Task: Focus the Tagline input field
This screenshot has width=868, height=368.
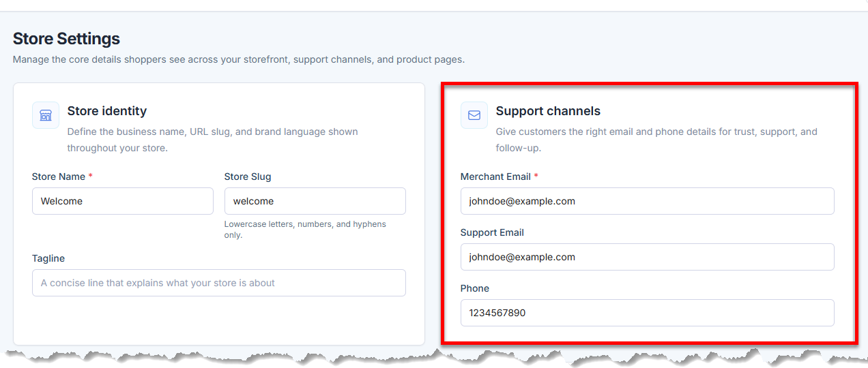Action: click(x=219, y=283)
